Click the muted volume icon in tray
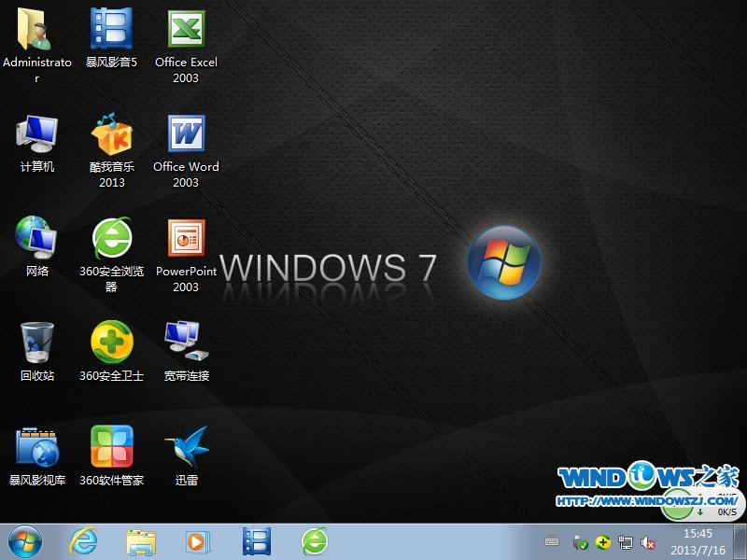747x560 pixels. coord(648,542)
